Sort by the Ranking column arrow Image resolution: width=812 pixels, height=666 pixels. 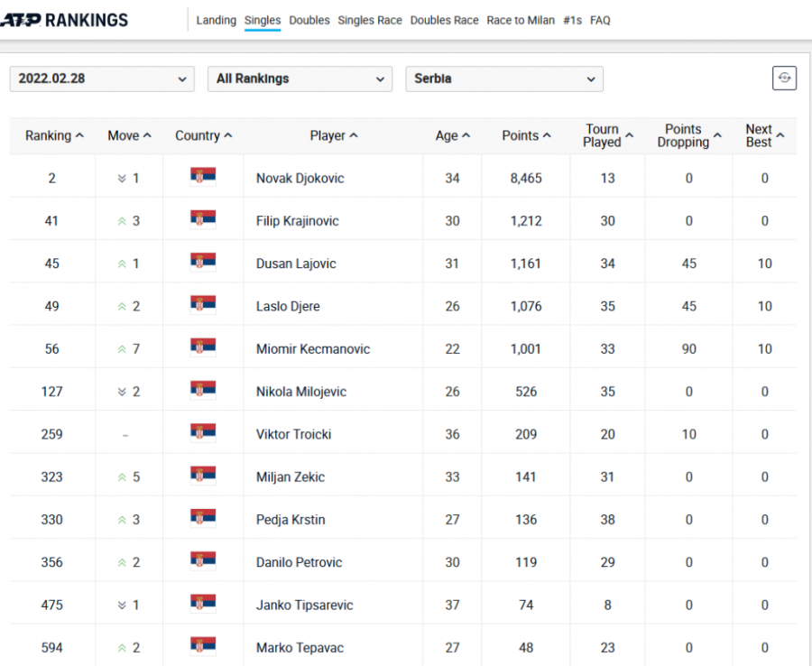click(79, 135)
